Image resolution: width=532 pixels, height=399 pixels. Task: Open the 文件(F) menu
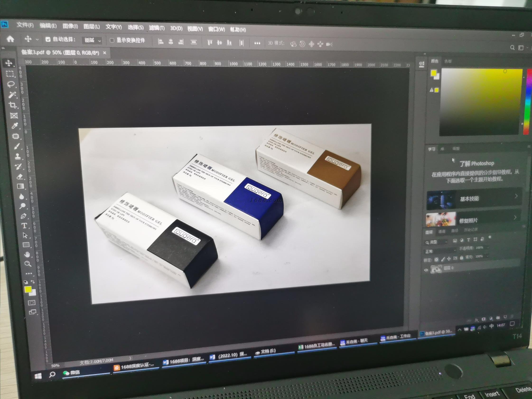pyautogui.click(x=25, y=25)
